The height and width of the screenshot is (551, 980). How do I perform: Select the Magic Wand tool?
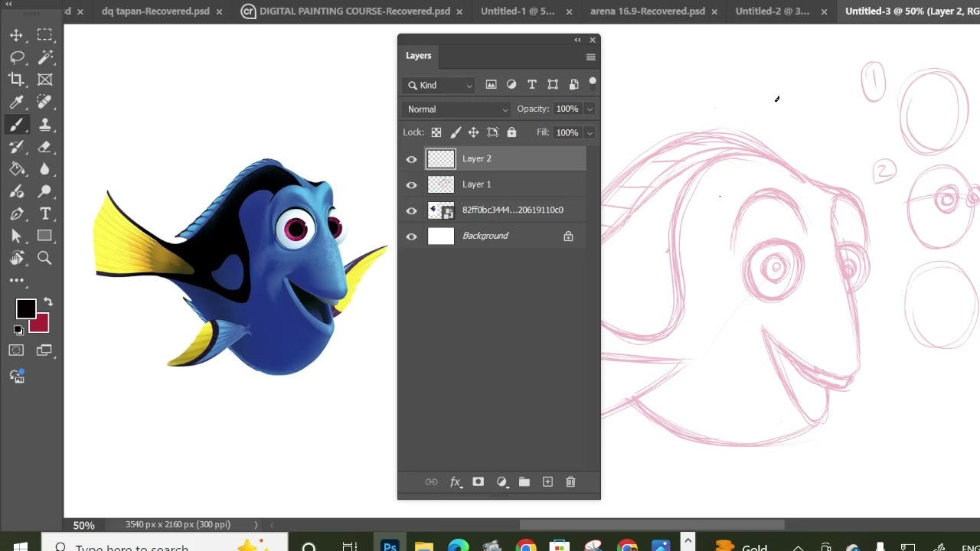pyautogui.click(x=44, y=57)
